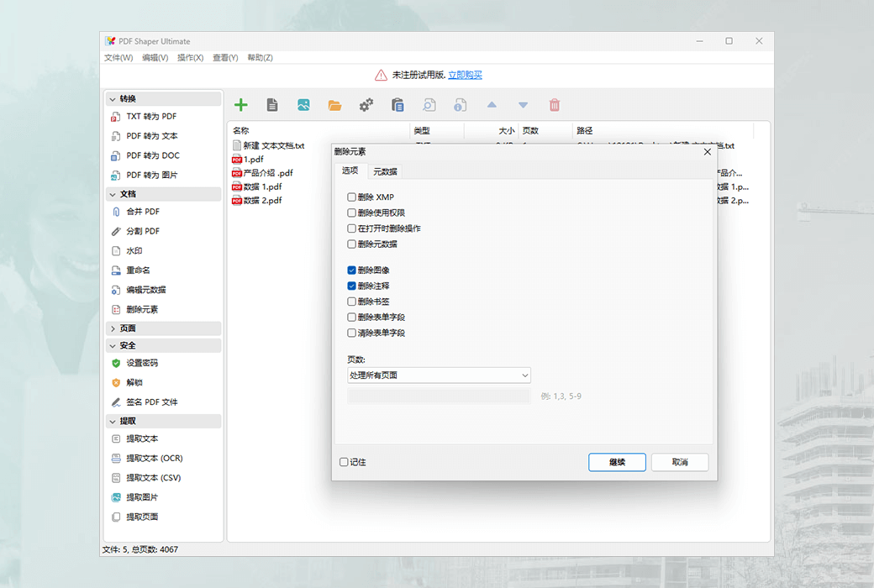Open the yellow folder icon in toolbar
Image resolution: width=874 pixels, height=588 pixels.
click(334, 104)
